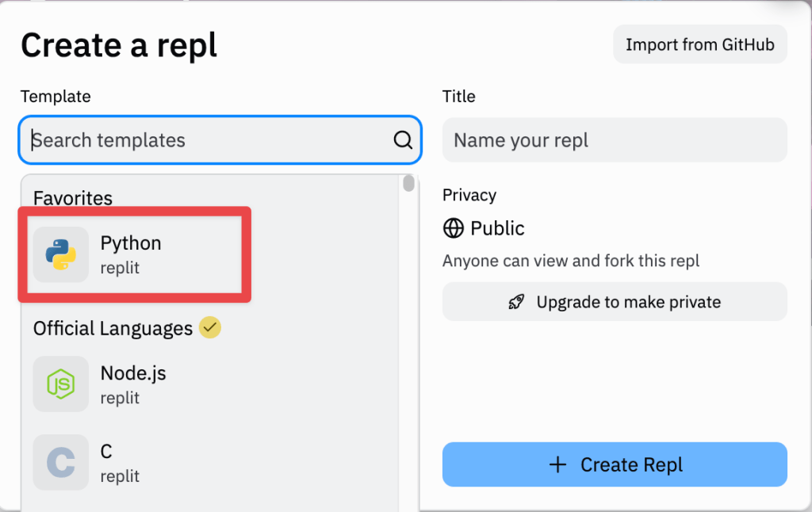The width and height of the screenshot is (812, 512).
Task: Click the Public privacy label
Action: point(497,228)
